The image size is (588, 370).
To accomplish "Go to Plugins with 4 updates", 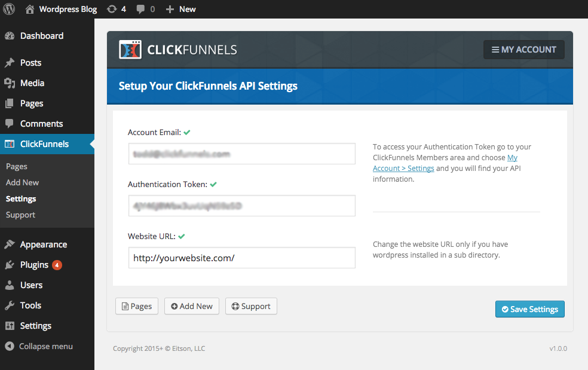I will click(34, 265).
